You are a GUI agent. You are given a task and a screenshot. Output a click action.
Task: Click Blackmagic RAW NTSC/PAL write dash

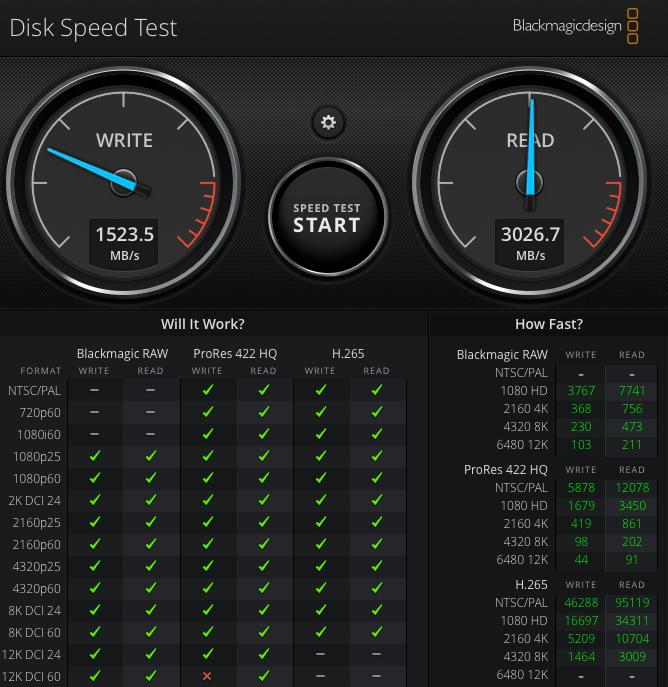pyautogui.click(x=94, y=390)
